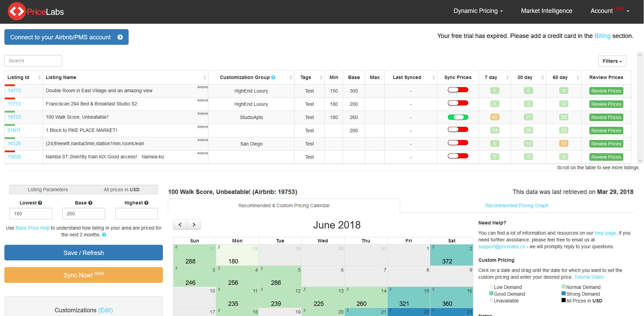Expand the Account menu

[x=609, y=11]
